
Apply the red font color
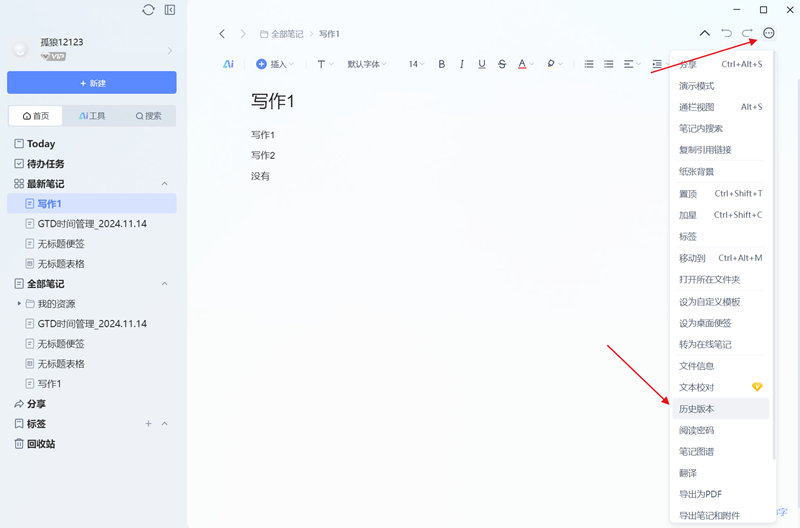point(522,64)
